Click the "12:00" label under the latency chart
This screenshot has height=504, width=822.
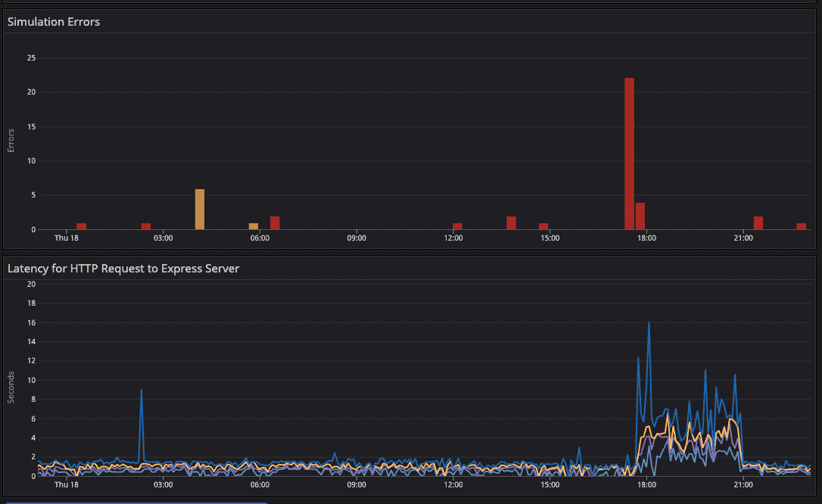tap(453, 485)
